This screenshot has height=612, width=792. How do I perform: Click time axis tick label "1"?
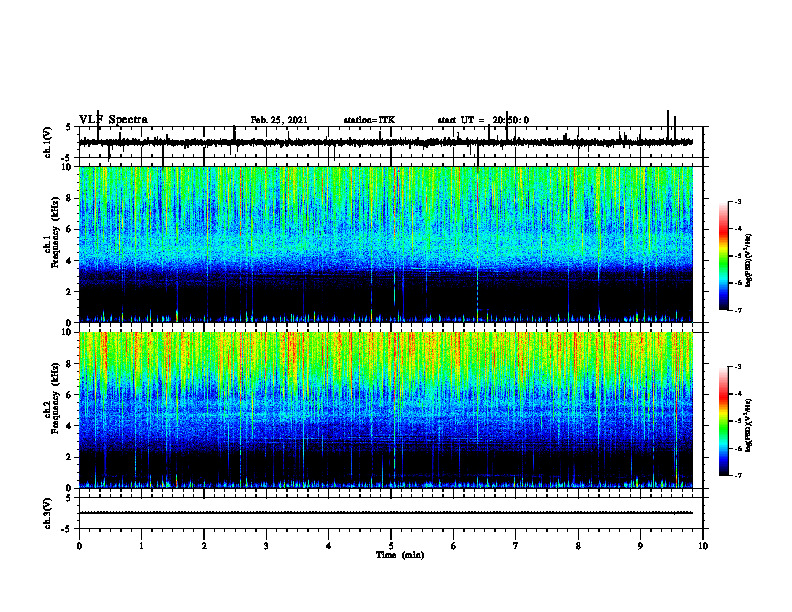pos(141,546)
